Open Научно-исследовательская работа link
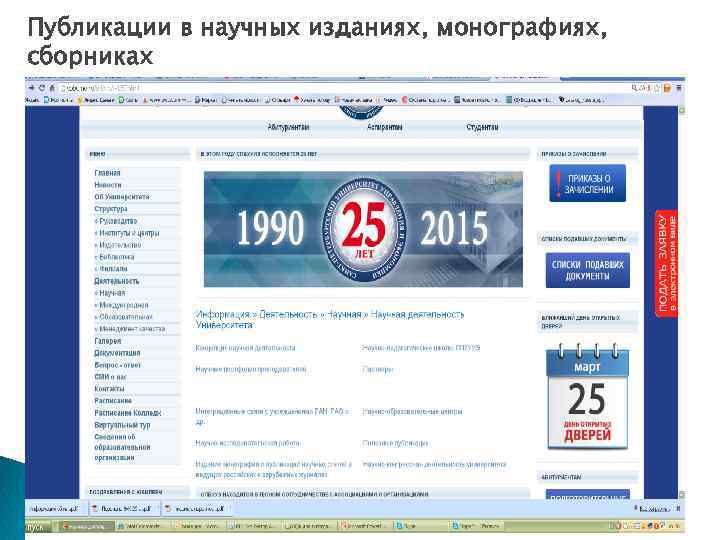The width and height of the screenshot is (720, 540). (248, 443)
